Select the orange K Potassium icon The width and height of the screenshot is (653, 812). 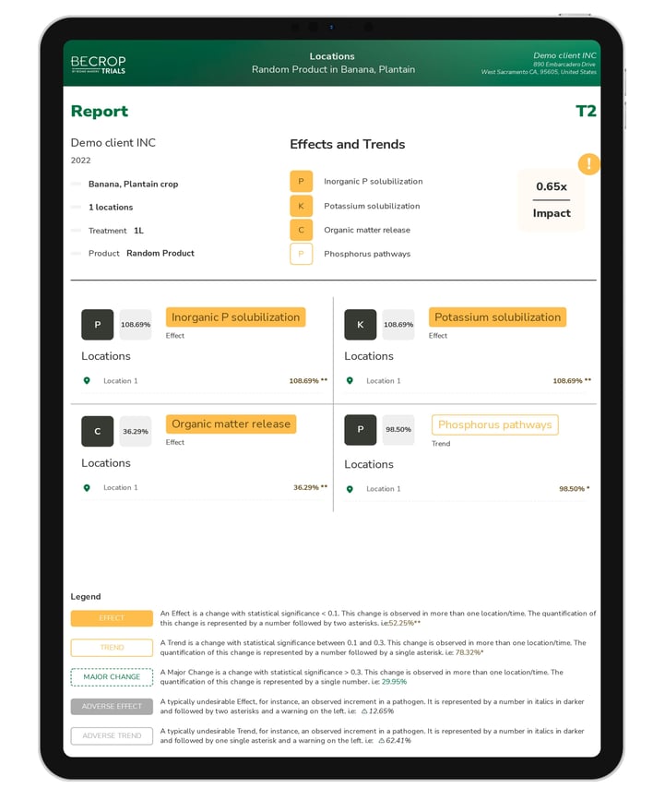pos(301,206)
